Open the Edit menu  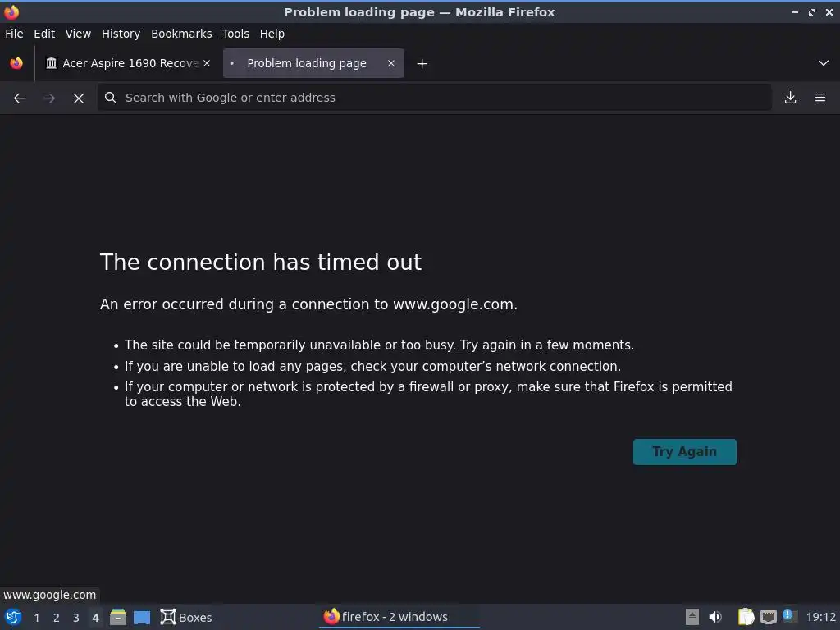(x=44, y=34)
